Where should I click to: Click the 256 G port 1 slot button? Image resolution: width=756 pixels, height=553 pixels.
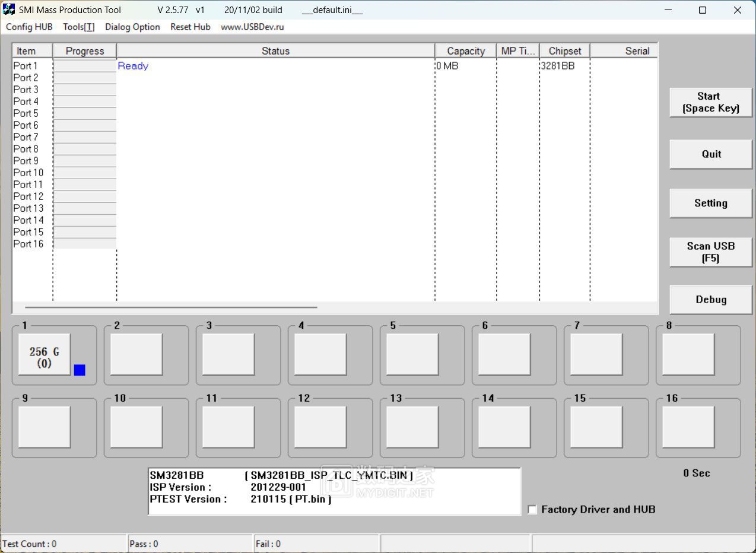tap(44, 354)
